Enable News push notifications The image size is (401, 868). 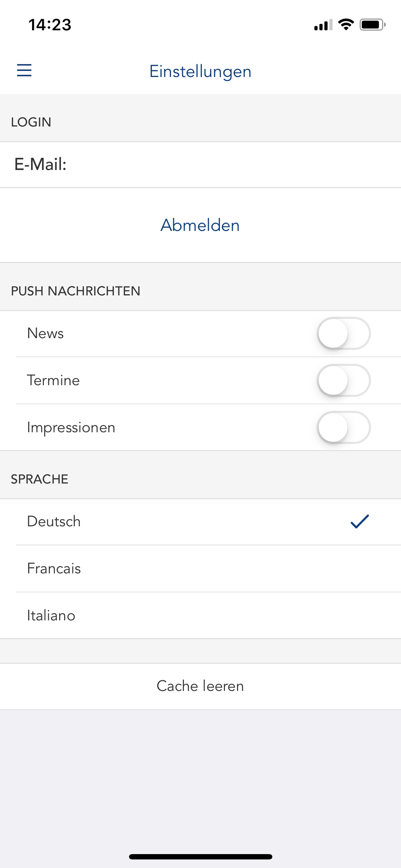[x=344, y=333]
